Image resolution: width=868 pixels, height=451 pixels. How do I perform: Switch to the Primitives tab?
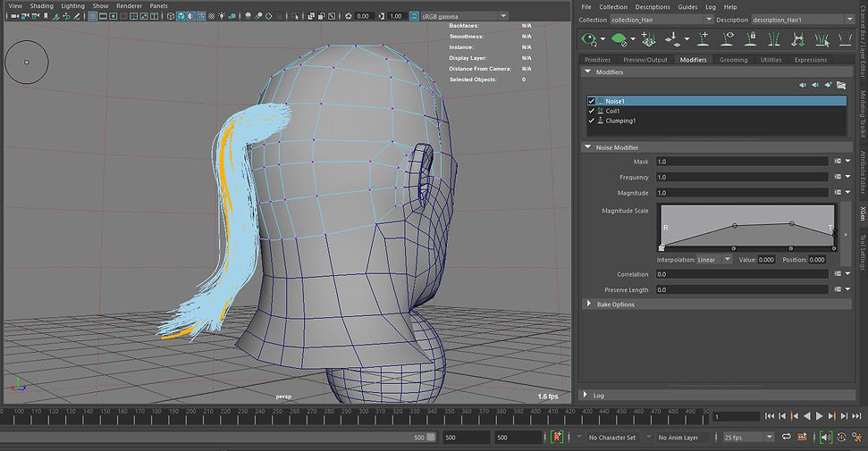tap(597, 60)
